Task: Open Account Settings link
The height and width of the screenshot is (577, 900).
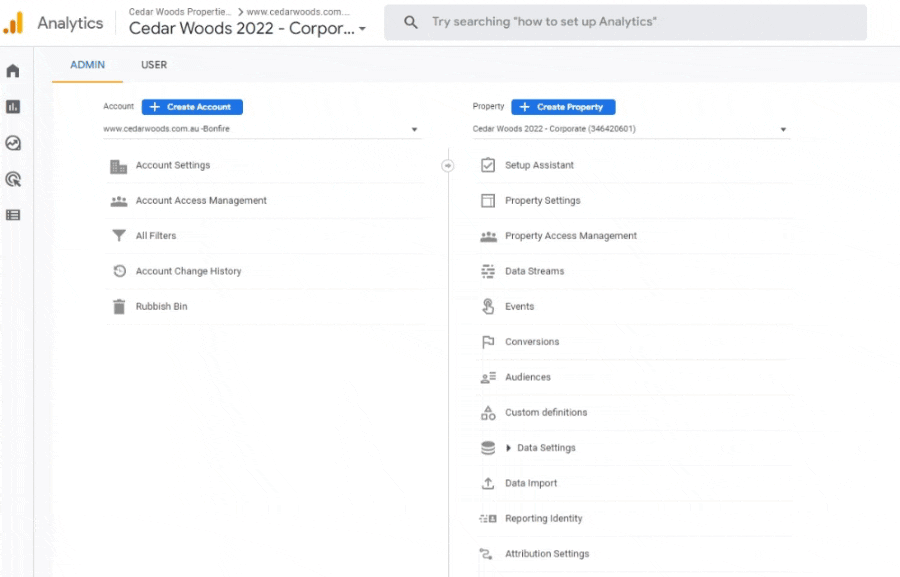Action: [173, 165]
